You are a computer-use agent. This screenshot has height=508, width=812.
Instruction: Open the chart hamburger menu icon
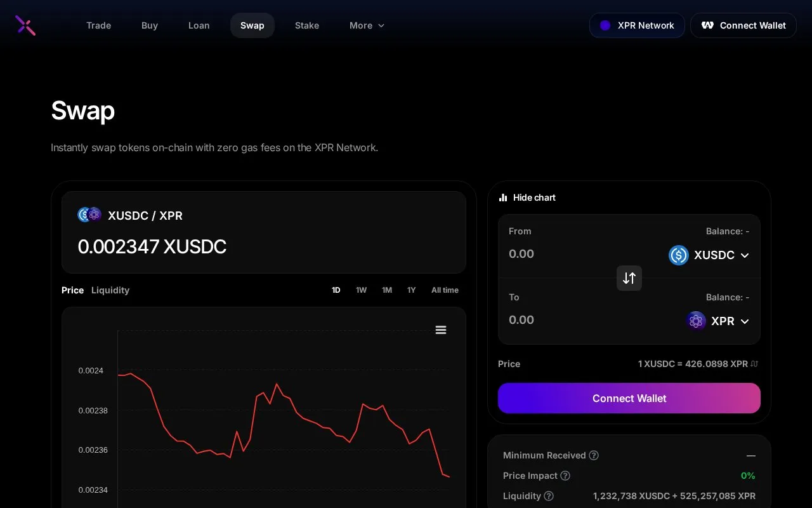tap(441, 330)
